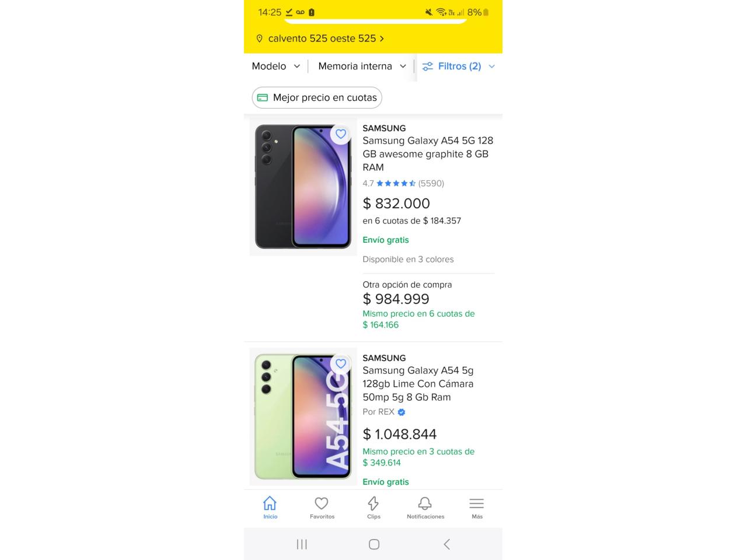Screen dimensions: 747x560
Task: Open Samsung Galaxy A54 awesome graphite listing
Action: [x=428, y=154]
